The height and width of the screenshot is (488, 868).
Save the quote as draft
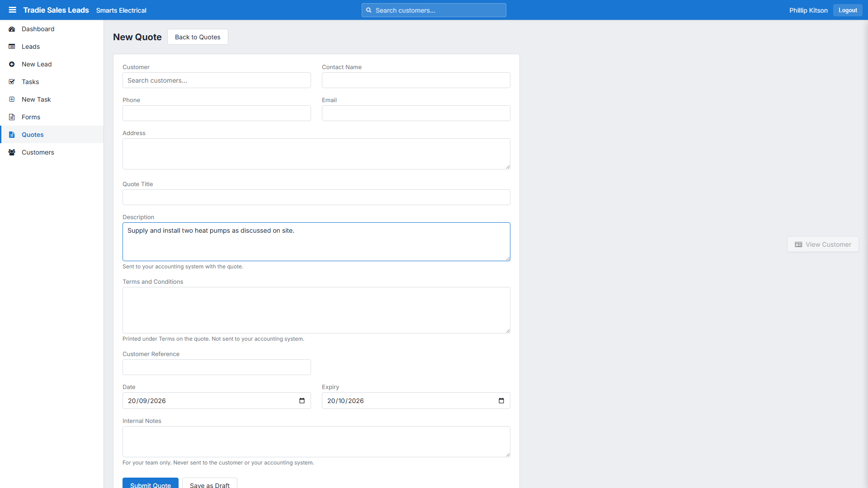tap(210, 483)
